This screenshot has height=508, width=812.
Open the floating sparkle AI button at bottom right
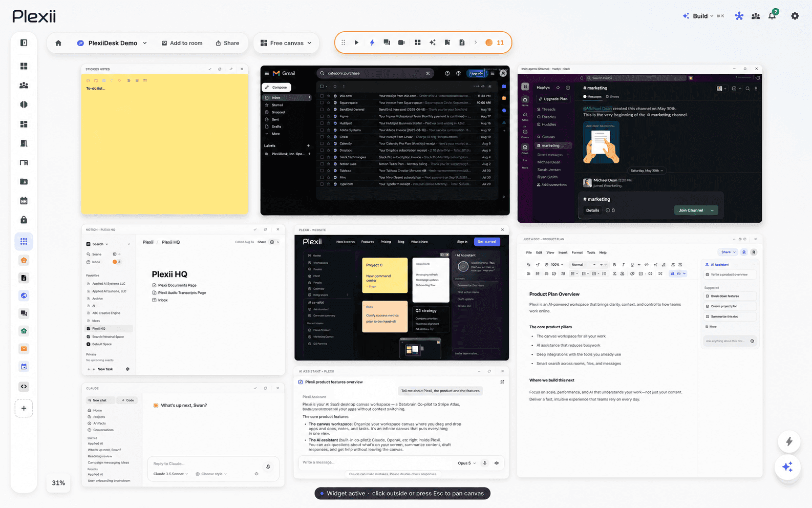(x=787, y=467)
